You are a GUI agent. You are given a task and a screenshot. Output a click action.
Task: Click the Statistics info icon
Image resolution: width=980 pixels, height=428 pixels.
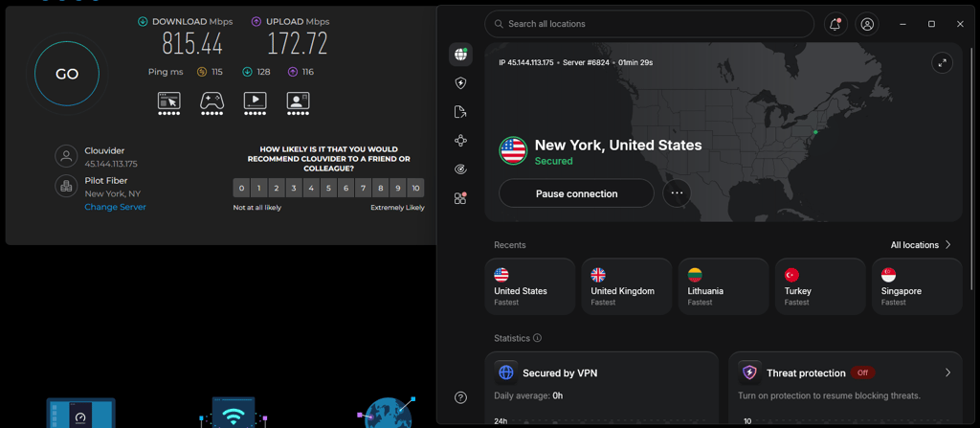coord(537,338)
